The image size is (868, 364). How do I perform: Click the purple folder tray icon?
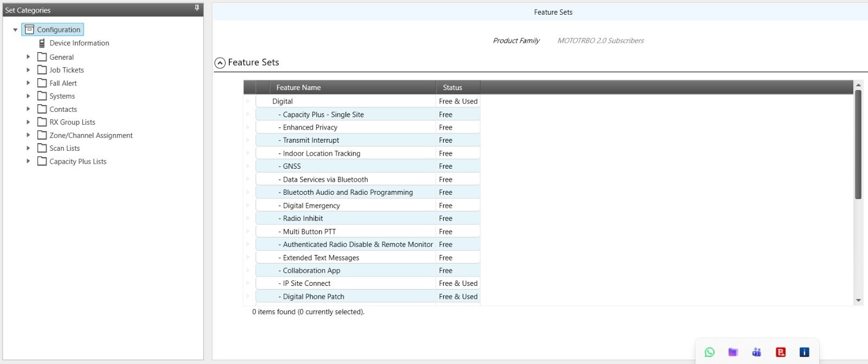click(733, 352)
